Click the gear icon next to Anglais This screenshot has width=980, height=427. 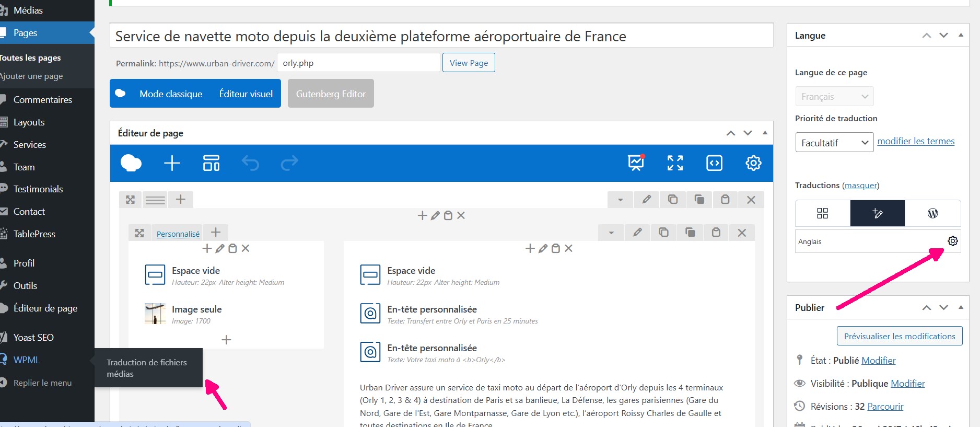coord(953,241)
